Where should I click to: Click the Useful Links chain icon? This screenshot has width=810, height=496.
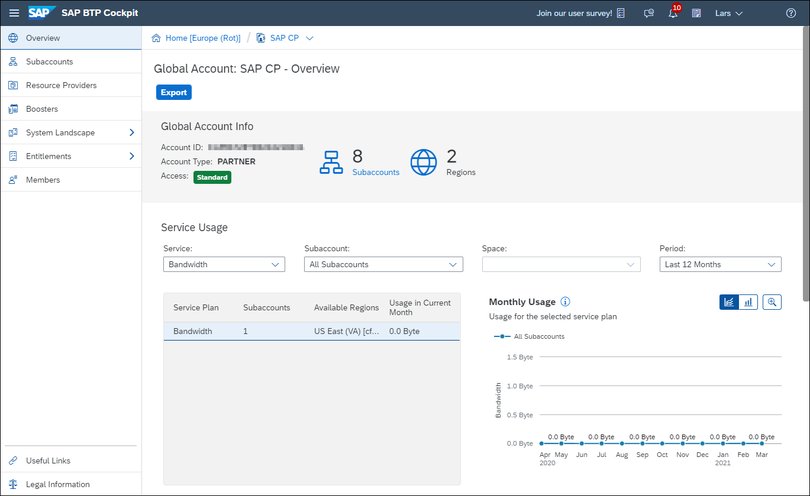[13, 460]
